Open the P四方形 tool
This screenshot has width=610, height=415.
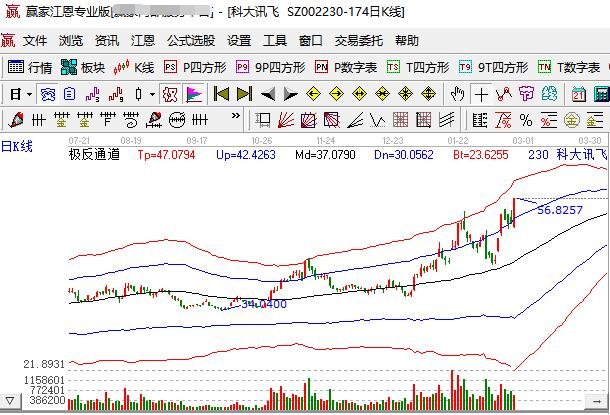click(195, 67)
